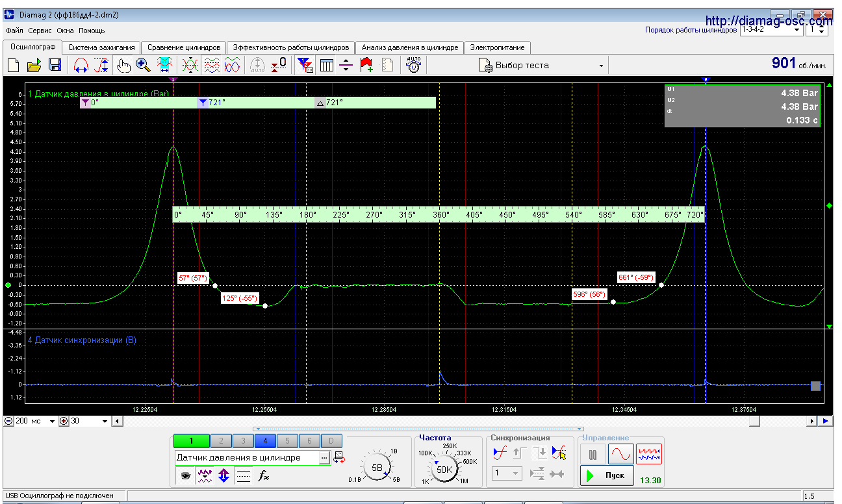Toggle channel 2 button
The height and width of the screenshot is (504, 842).
coord(222,441)
